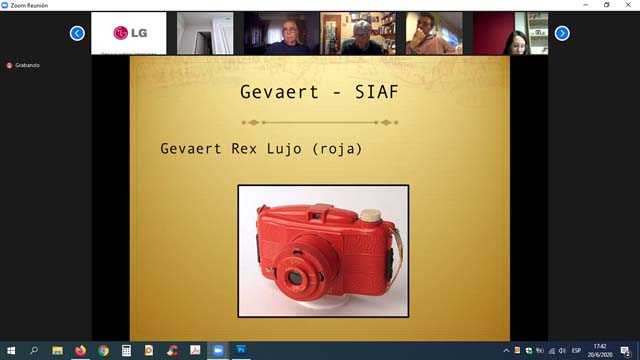Open the notification action center
Screen dimensions: 640x360
pyautogui.click(x=625, y=351)
